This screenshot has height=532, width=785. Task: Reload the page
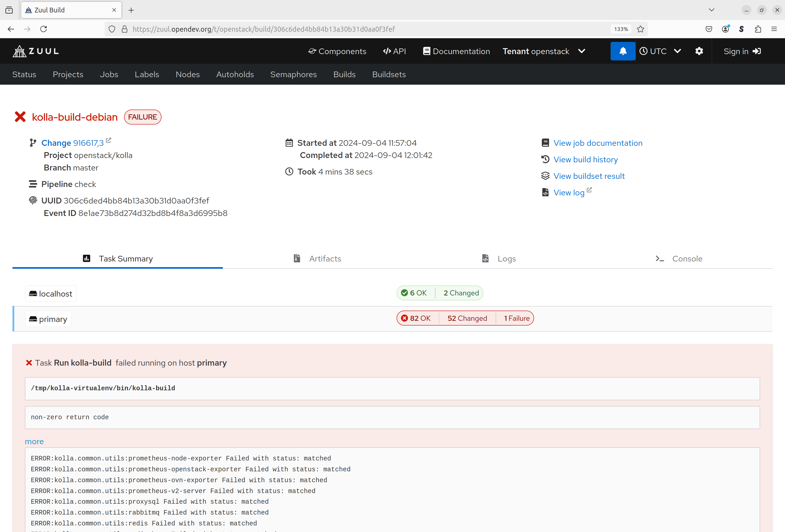43,29
